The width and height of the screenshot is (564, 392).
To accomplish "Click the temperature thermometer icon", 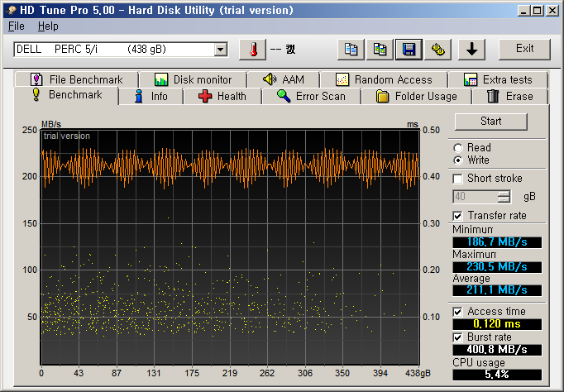I will (253, 50).
